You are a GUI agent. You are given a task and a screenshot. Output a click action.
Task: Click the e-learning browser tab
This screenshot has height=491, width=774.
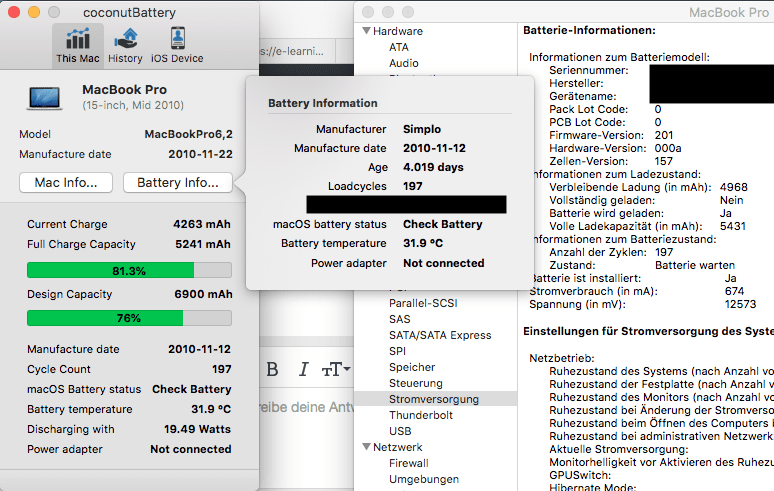pyautogui.click(x=297, y=51)
